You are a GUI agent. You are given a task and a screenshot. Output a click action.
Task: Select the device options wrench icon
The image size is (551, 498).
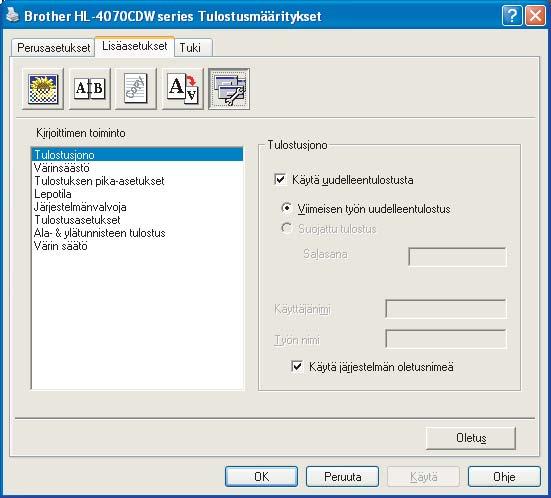click(229, 89)
